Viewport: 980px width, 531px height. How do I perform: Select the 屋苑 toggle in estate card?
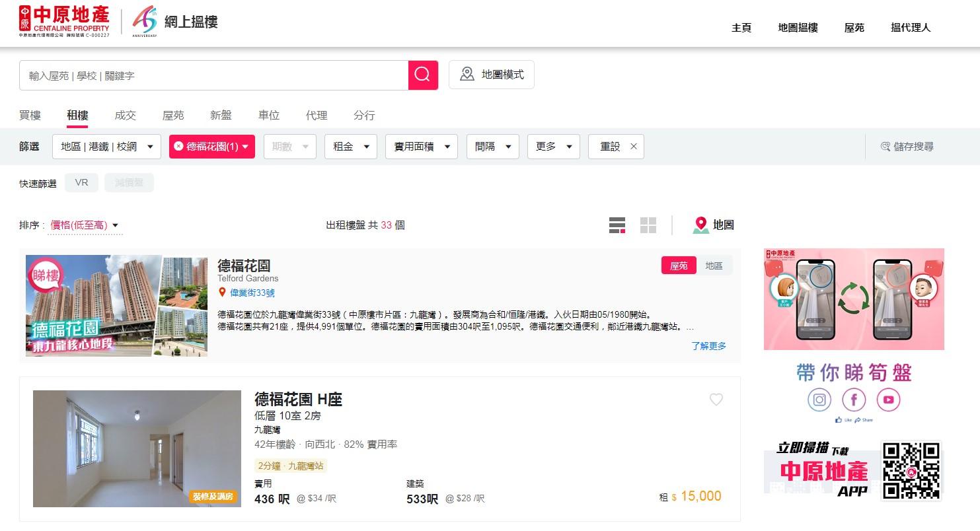(679, 265)
